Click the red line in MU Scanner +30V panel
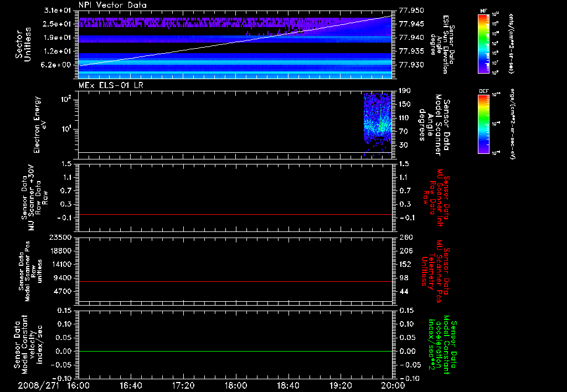The width and height of the screenshot is (567, 392). point(235,215)
